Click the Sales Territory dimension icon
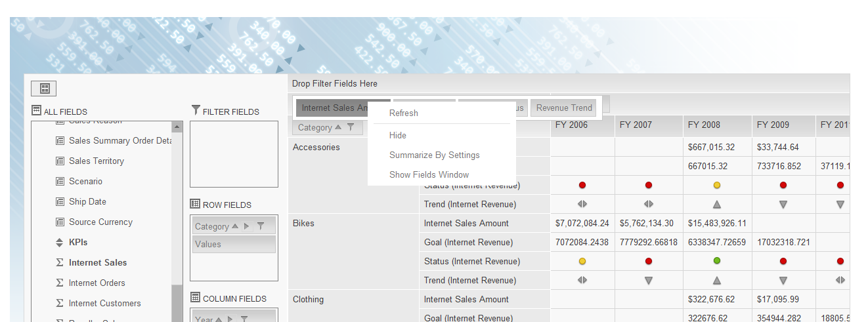Viewport: 868px width, 322px height. [x=60, y=161]
